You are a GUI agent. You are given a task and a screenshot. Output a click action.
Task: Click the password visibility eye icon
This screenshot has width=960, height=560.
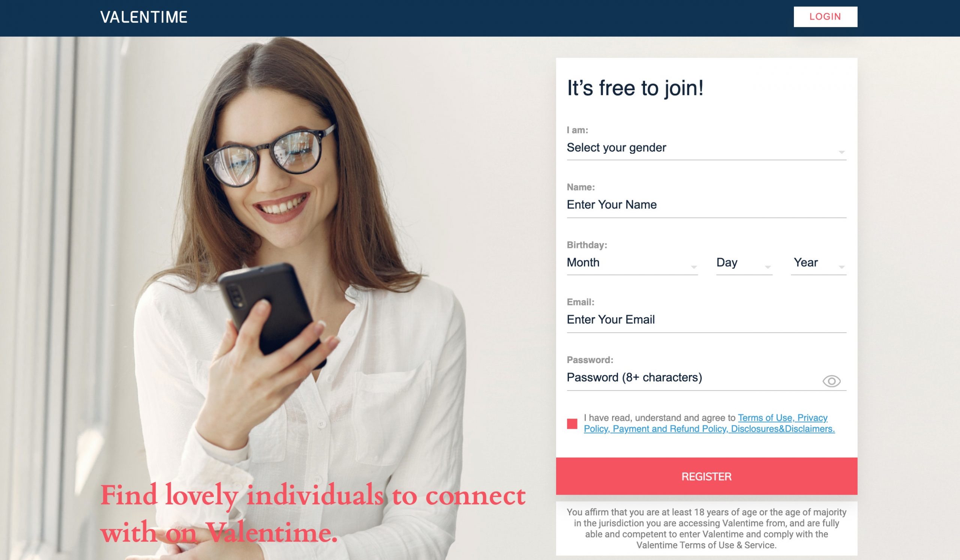pos(832,381)
